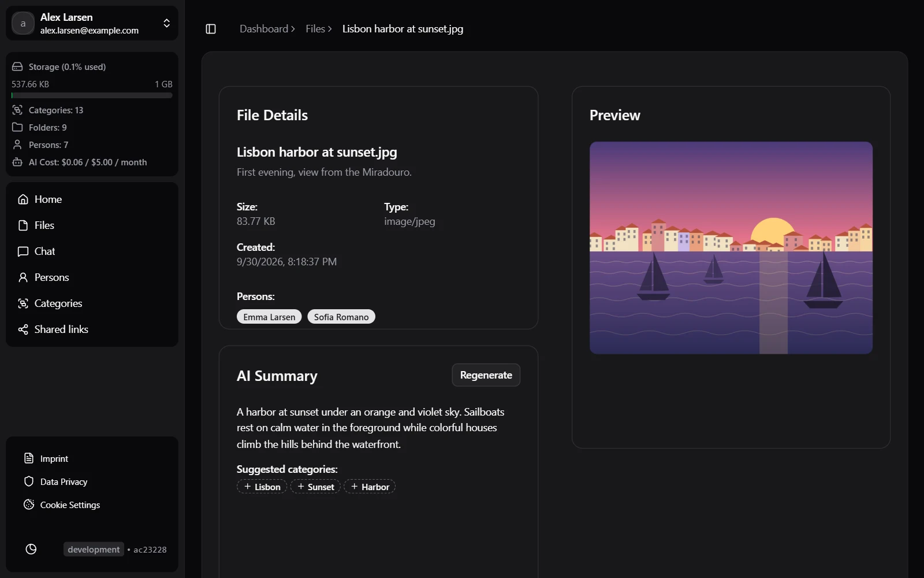Click the development environment badge

pyautogui.click(x=94, y=549)
